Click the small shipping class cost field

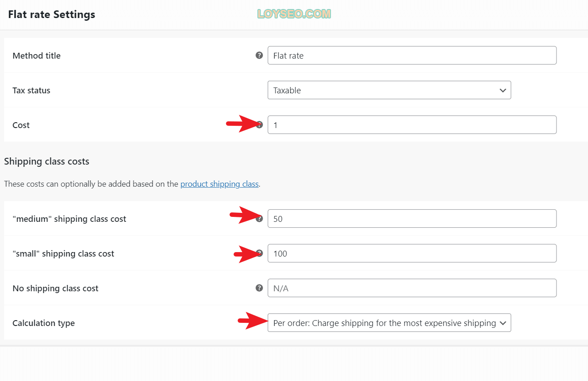click(412, 253)
